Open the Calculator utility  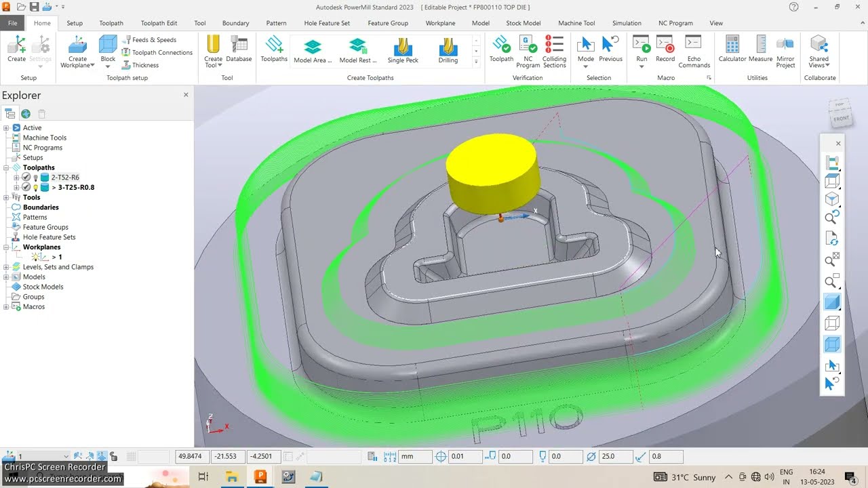pyautogui.click(x=732, y=49)
